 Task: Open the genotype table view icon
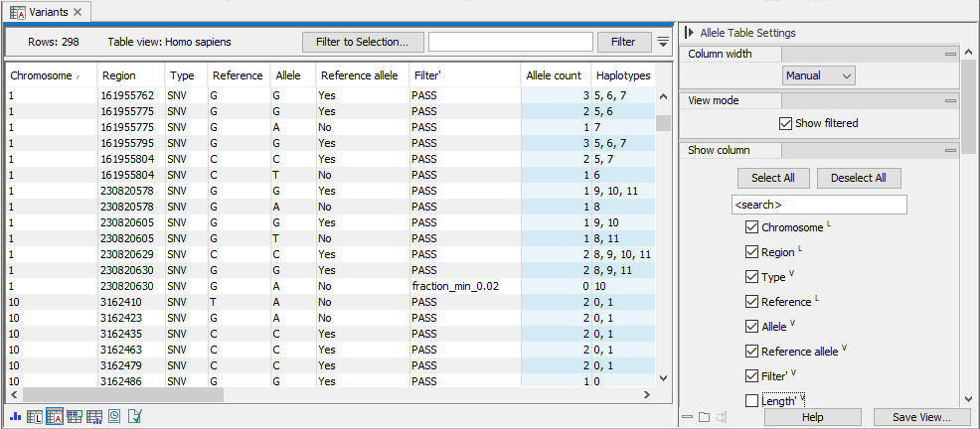(x=75, y=416)
